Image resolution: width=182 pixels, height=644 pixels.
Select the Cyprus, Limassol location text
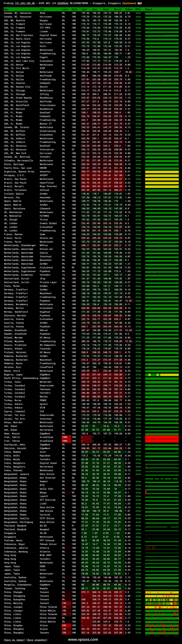[x=15, y=411]
